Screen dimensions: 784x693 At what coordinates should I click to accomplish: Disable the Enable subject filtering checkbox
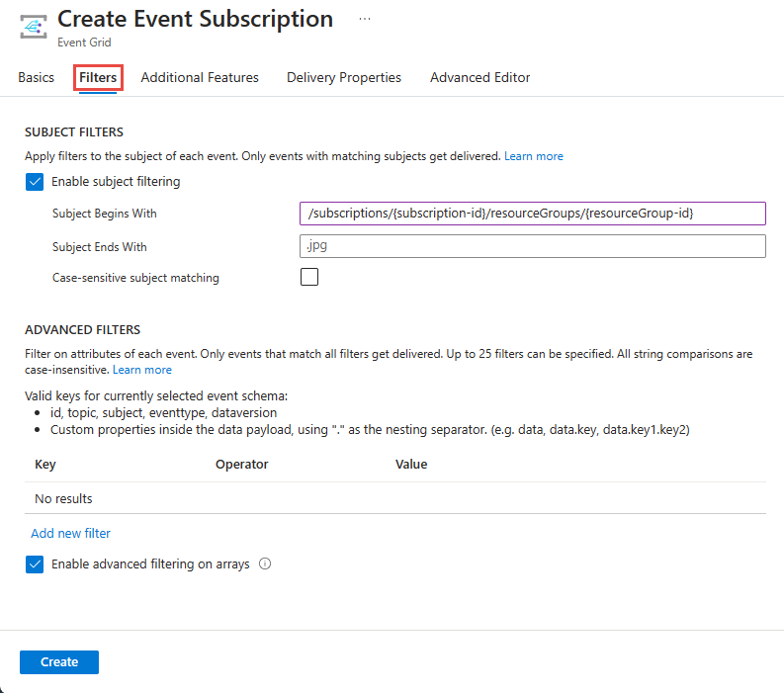pos(35,182)
